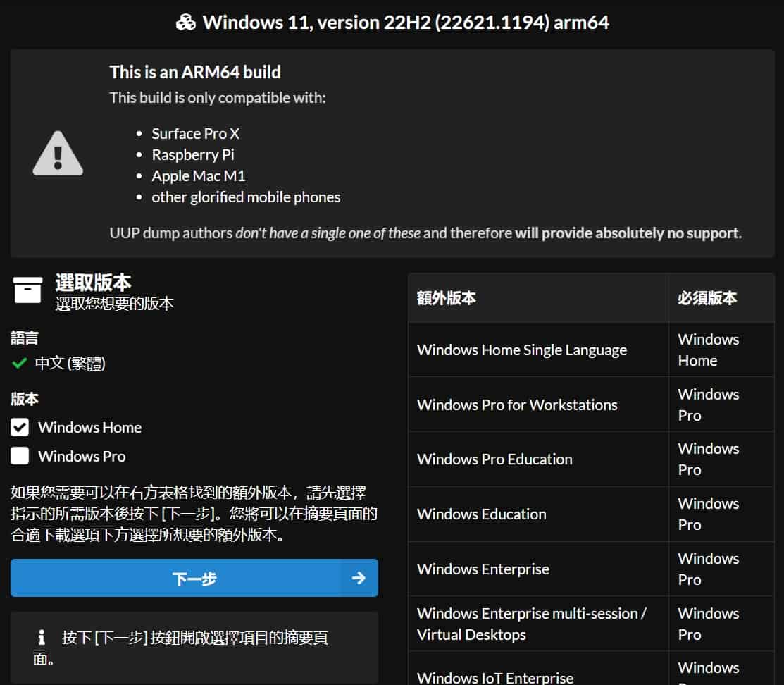Click the Windows Education table entry

(481, 514)
